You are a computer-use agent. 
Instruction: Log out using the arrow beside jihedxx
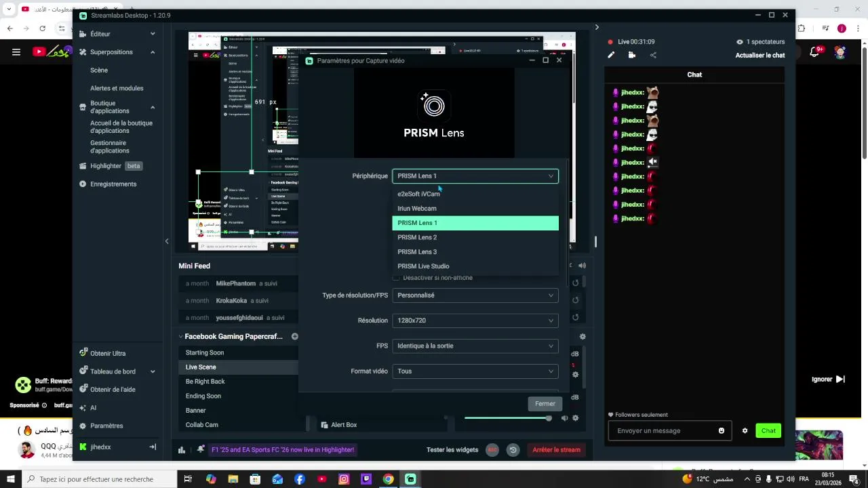tap(153, 447)
